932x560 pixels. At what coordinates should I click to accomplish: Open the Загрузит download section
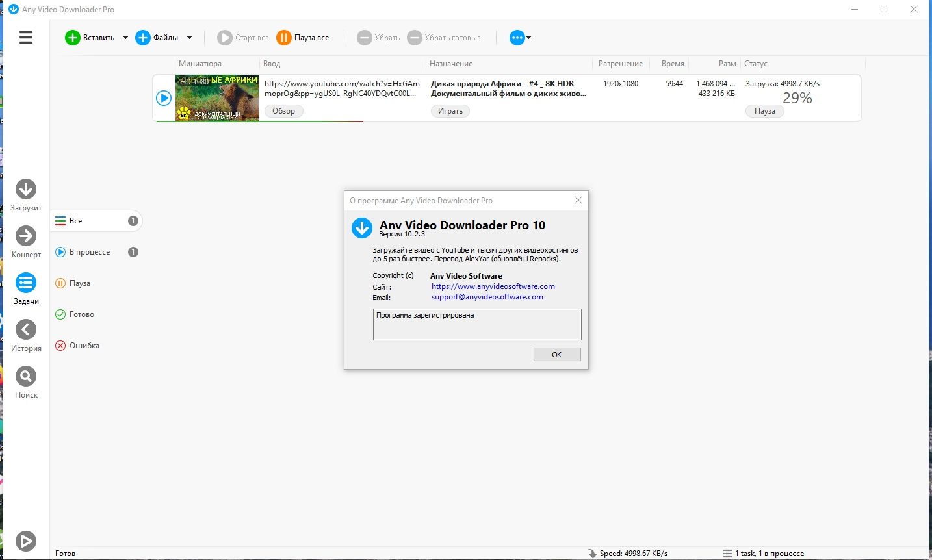(26, 196)
